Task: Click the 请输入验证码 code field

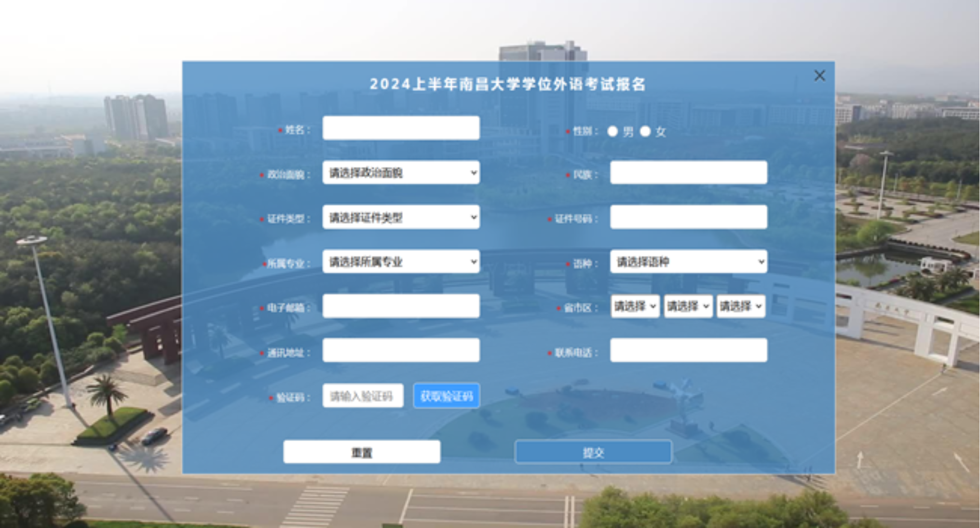Action: pyautogui.click(x=363, y=396)
